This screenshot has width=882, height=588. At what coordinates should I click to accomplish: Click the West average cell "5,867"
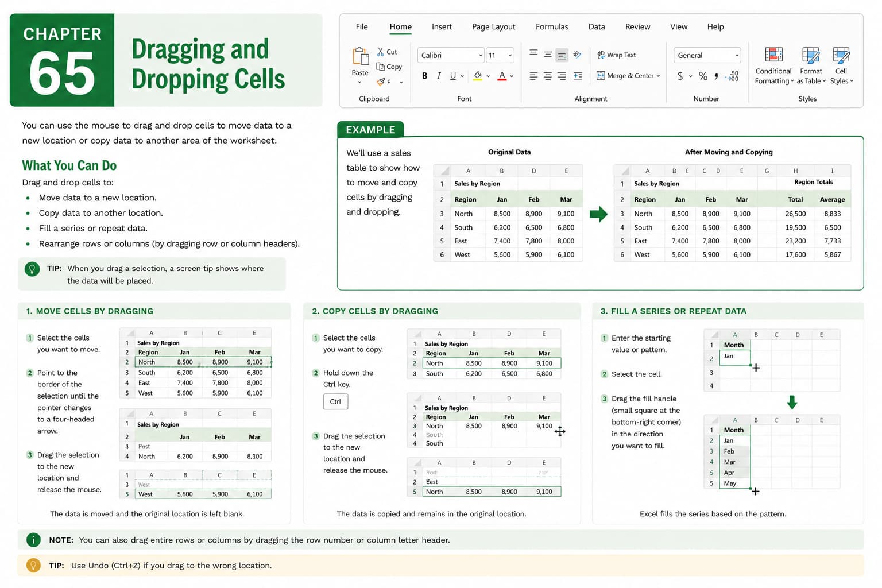tap(832, 254)
